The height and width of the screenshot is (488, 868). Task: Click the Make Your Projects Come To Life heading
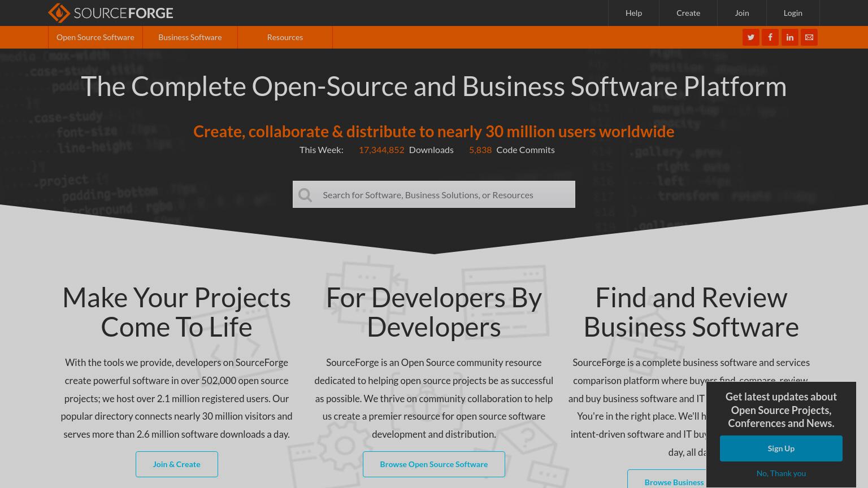[x=177, y=312]
